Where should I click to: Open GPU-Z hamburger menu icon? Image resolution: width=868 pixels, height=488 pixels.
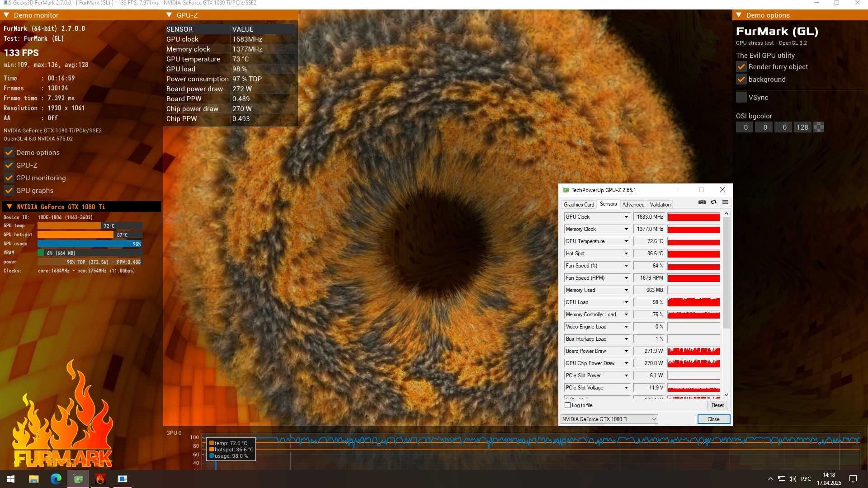[725, 202]
